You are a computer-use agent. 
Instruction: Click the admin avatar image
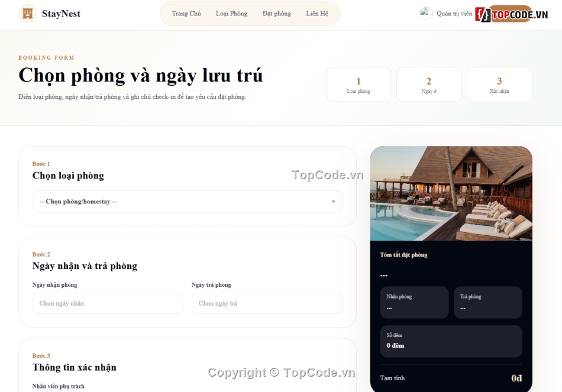pos(426,14)
